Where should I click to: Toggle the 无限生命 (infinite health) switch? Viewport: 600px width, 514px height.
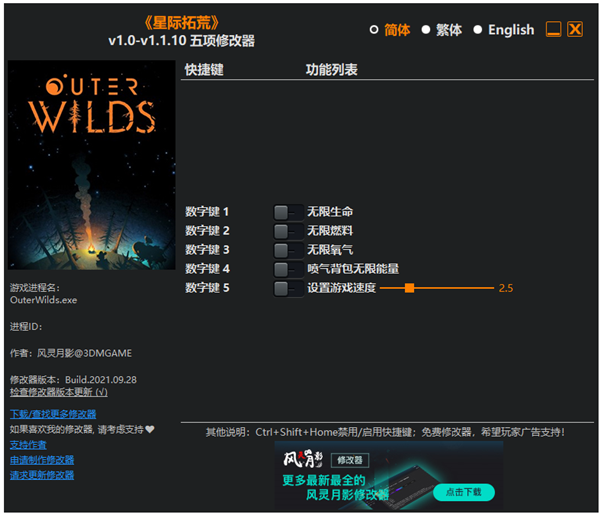click(288, 212)
